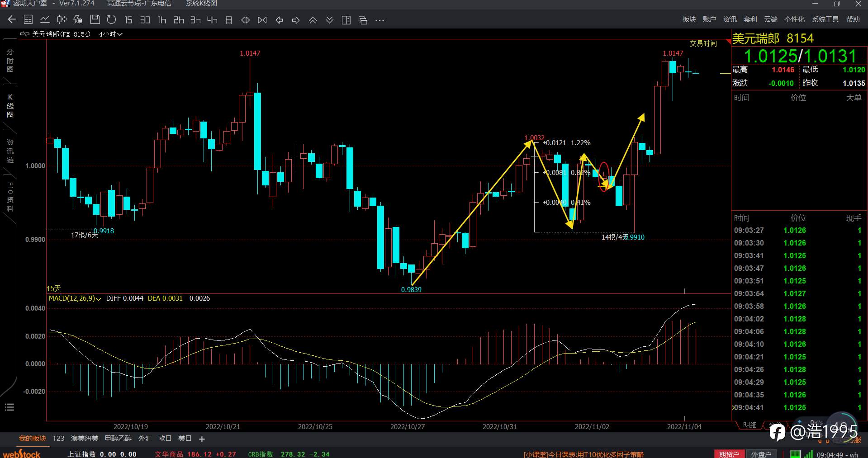The height and width of the screenshot is (458, 868).
Task: Select the 30-minute period button
Action: pos(145,19)
